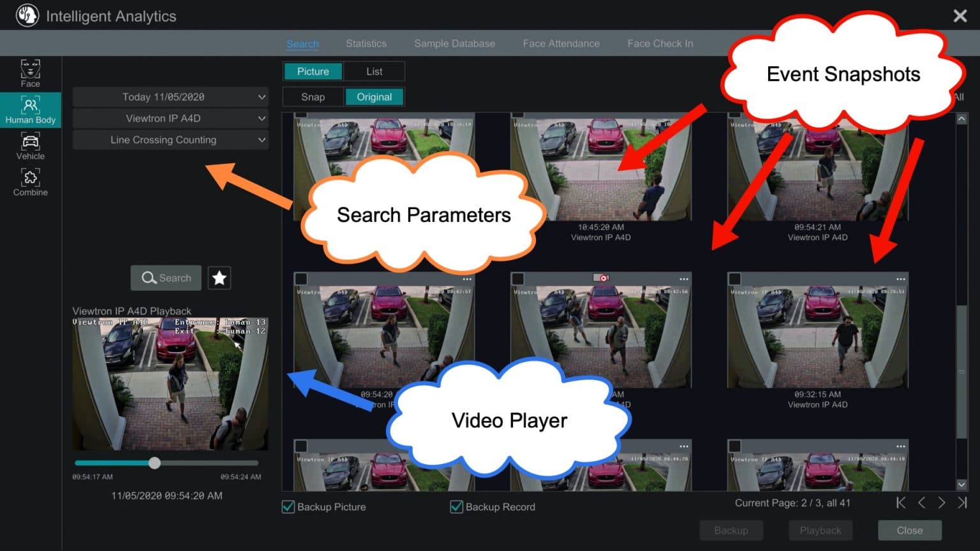Open the Combine search category

pos(30,182)
